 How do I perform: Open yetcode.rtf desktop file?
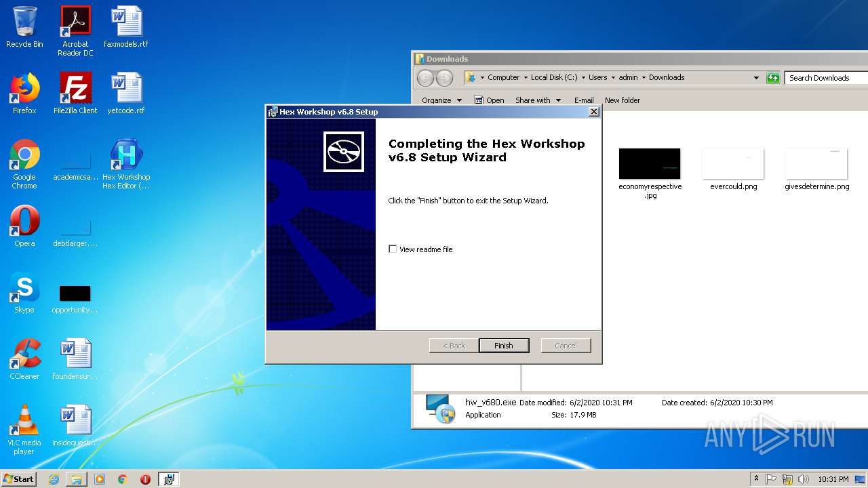(x=126, y=94)
